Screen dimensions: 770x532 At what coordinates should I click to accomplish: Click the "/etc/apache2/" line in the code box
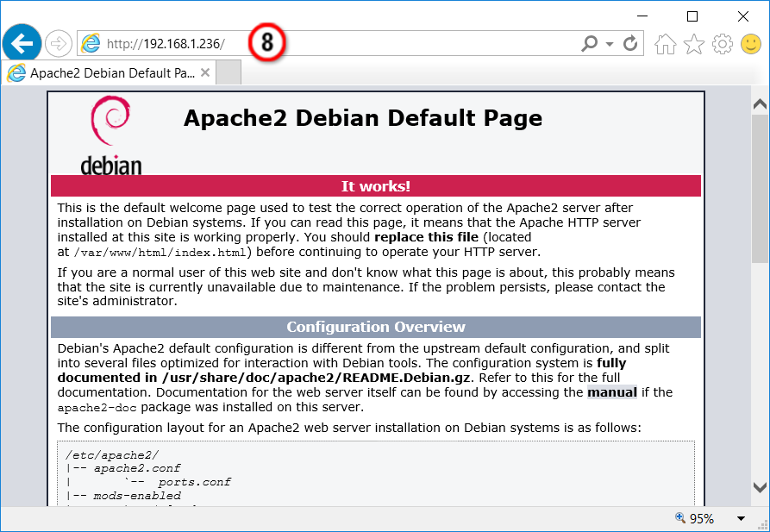click(x=112, y=455)
